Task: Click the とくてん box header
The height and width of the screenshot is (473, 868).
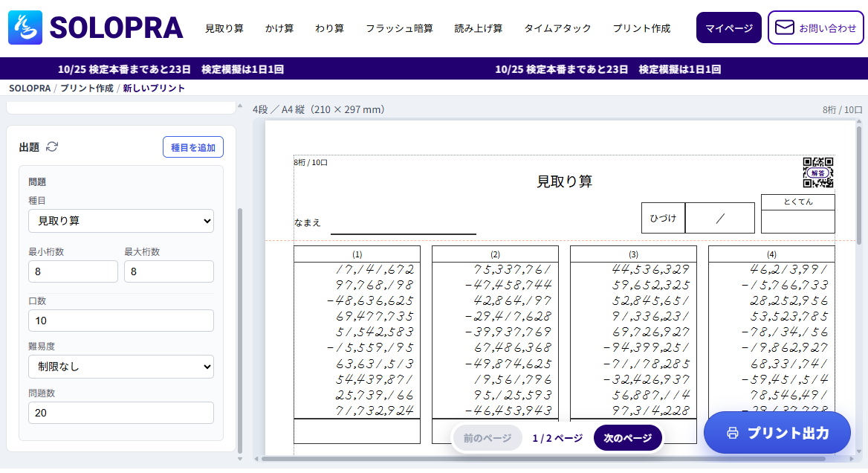Action: click(797, 202)
